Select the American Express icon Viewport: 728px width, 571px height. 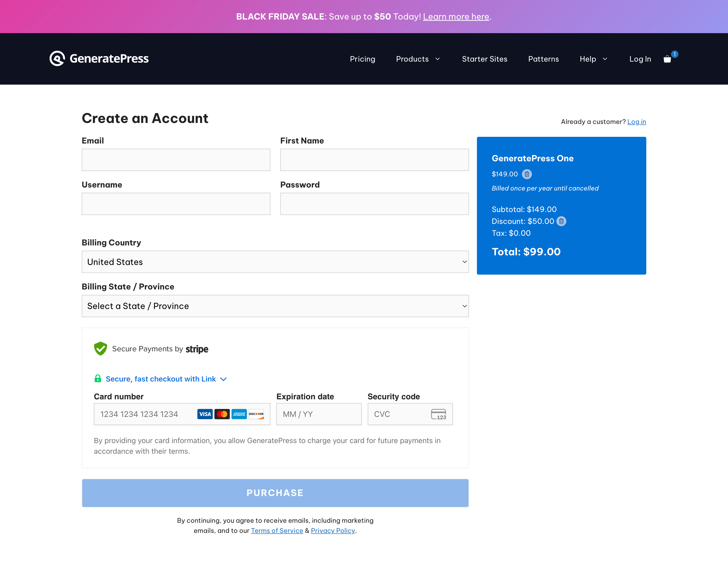239,414
